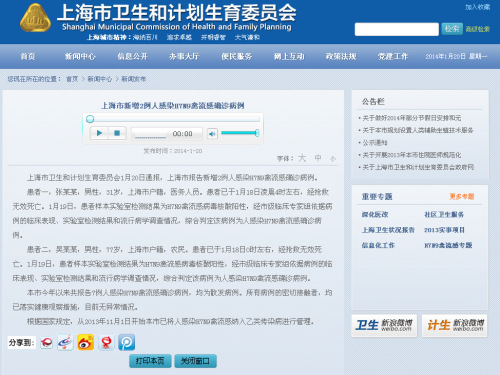Open the 信息公开 navigation menu
The width and height of the screenshot is (500, 375).
[132, 56]
